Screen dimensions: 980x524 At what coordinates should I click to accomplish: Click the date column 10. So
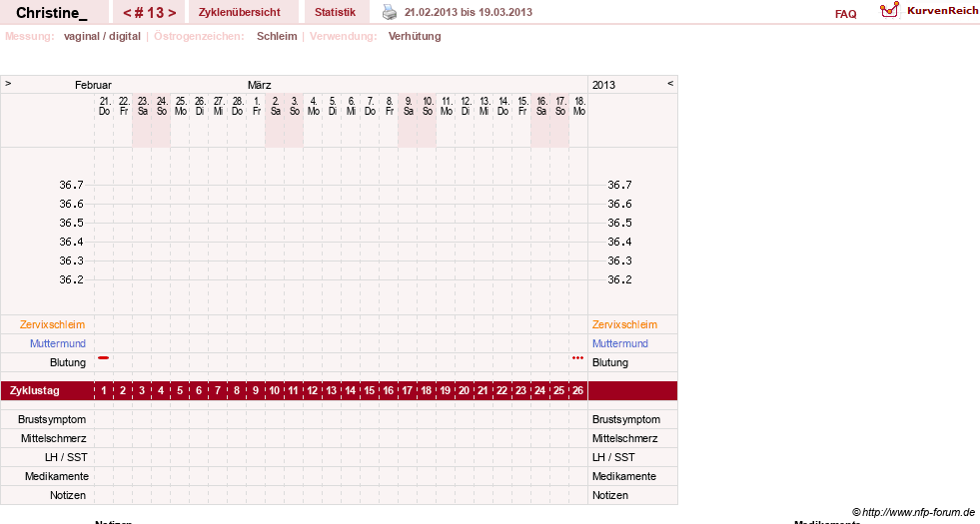click(x=428, y=106)
